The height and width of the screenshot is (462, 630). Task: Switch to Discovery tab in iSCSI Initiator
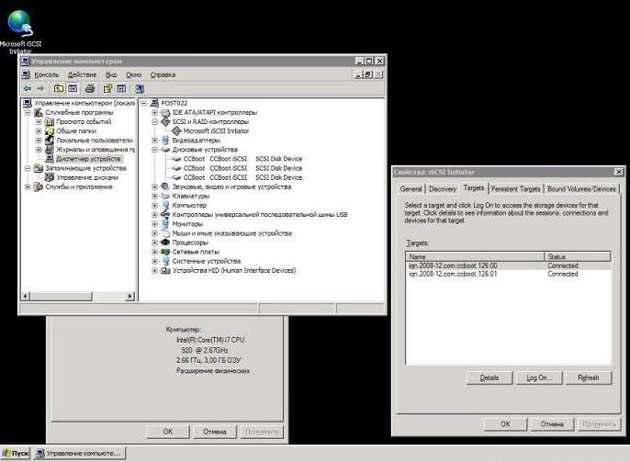(442, 189)
